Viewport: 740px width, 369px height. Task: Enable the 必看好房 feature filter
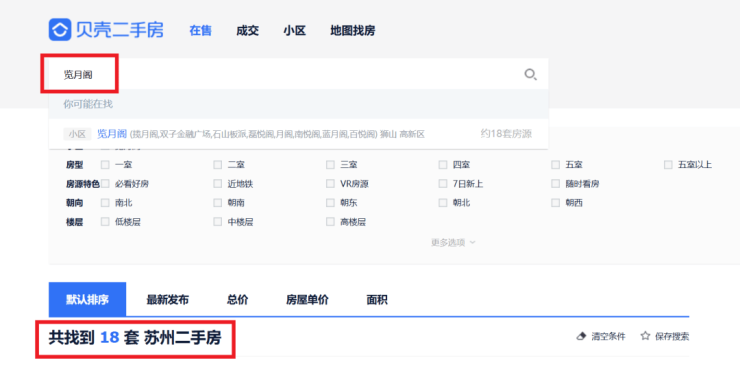tap(105, 184)
